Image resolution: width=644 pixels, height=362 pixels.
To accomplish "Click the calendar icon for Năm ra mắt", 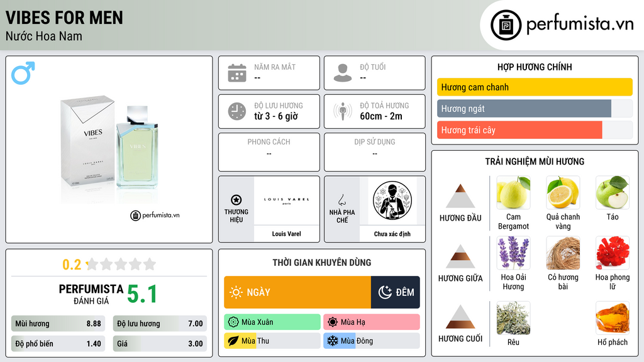I will 237,73.
